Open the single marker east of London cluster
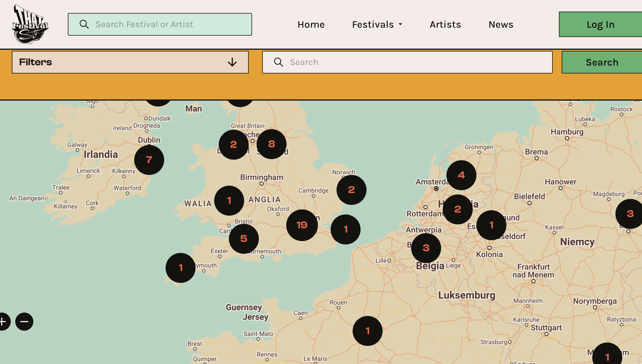Image resolution: width=642 pixels, height=364 pixels. tap(346, 229)
